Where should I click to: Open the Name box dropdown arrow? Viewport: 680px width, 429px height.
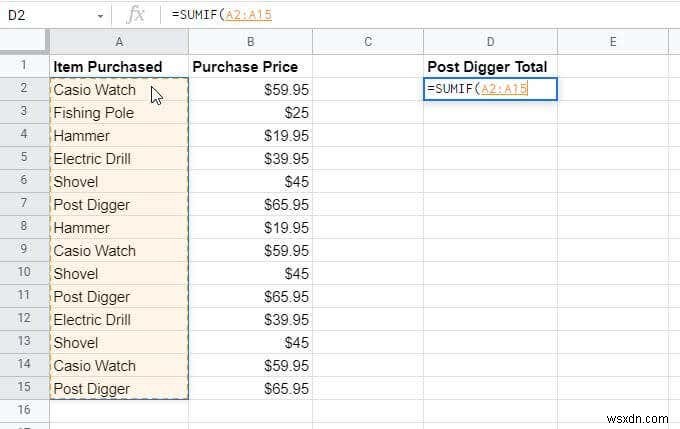tap(100, 15)
